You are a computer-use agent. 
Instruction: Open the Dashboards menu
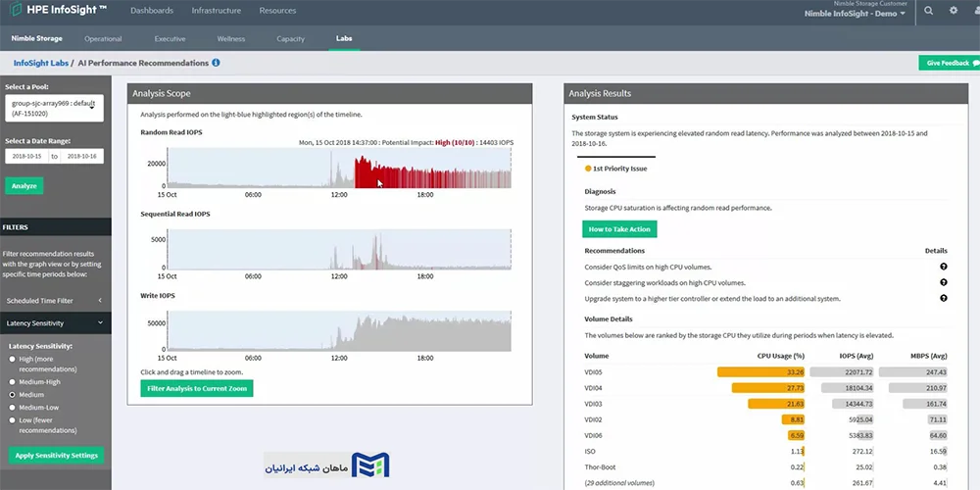coord(152,11)
